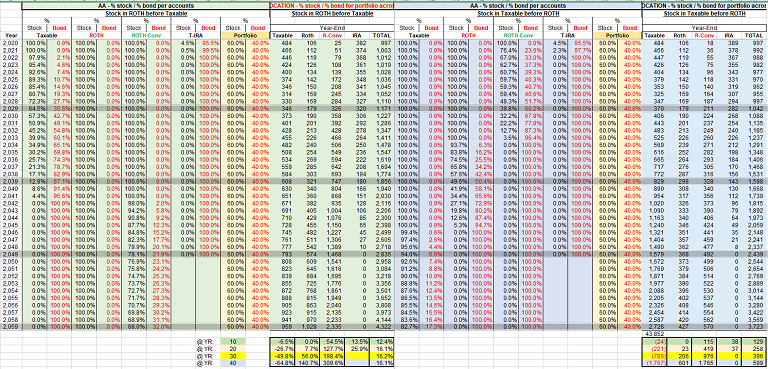Viewport: 768px width, 369px height.
Task: Select the 57.3% stock cell in row 2,030
Action: pyautogui.click(x=34, y=117)
